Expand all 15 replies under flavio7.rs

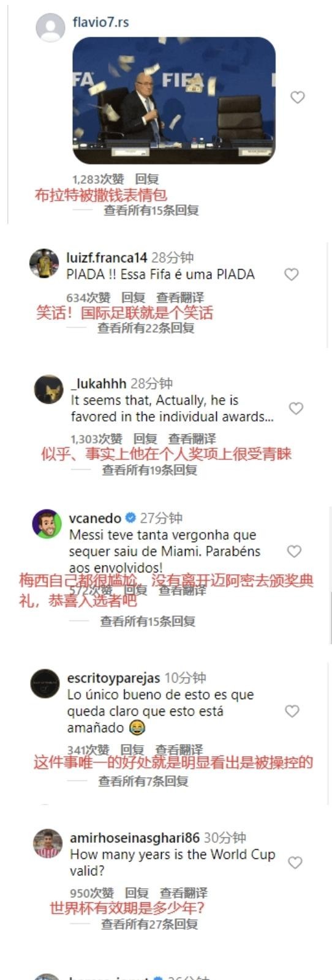(x=151, y=210)
